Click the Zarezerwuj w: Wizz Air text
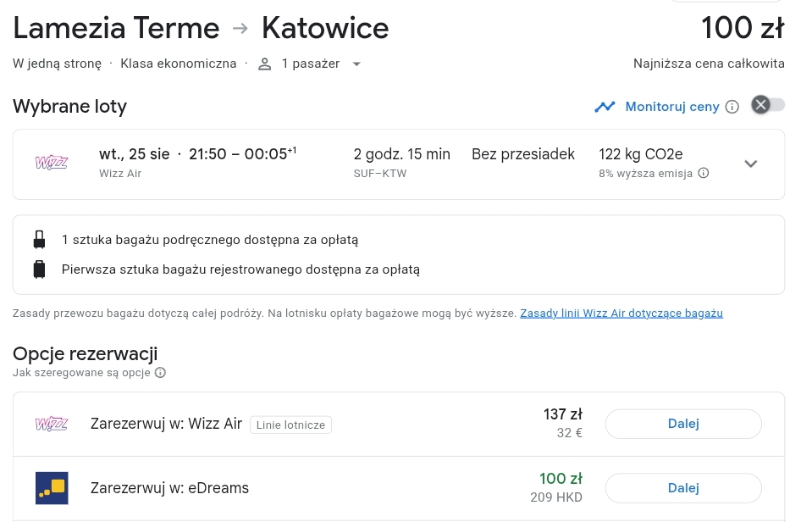 pos(166,424)
